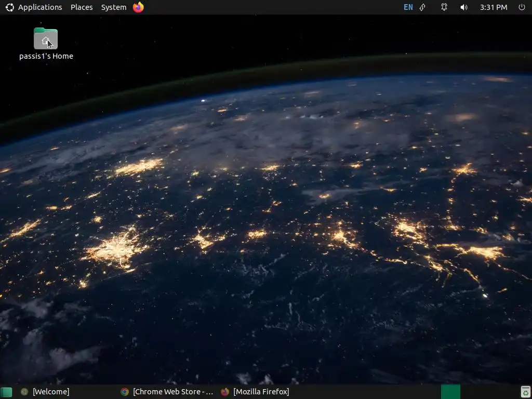Open the volume speaker control
Viewport: 532px width, 399px height.
click(x=464, y=7)
